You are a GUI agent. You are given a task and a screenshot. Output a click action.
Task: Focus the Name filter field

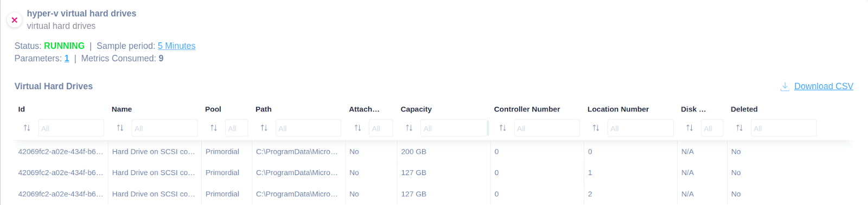coord(164,128)
